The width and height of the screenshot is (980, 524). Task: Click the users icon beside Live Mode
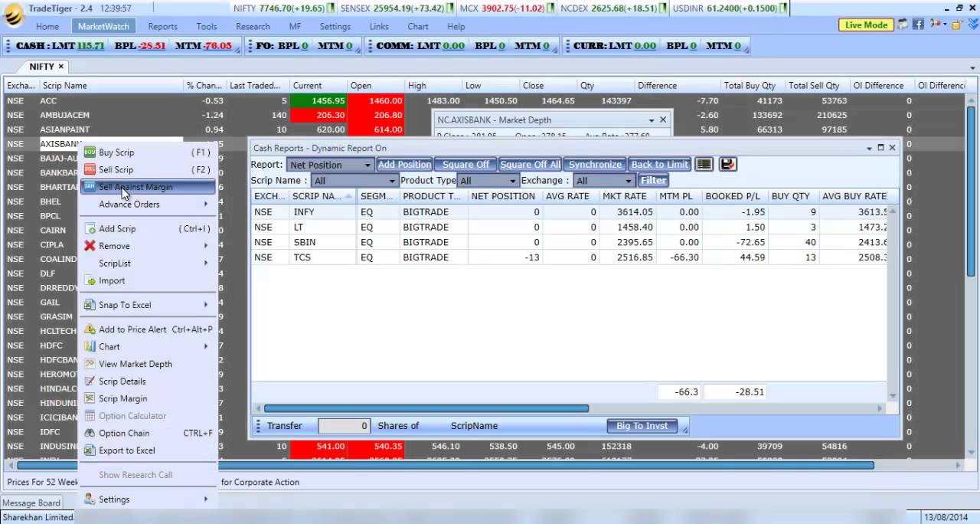[x=903, y=25]
